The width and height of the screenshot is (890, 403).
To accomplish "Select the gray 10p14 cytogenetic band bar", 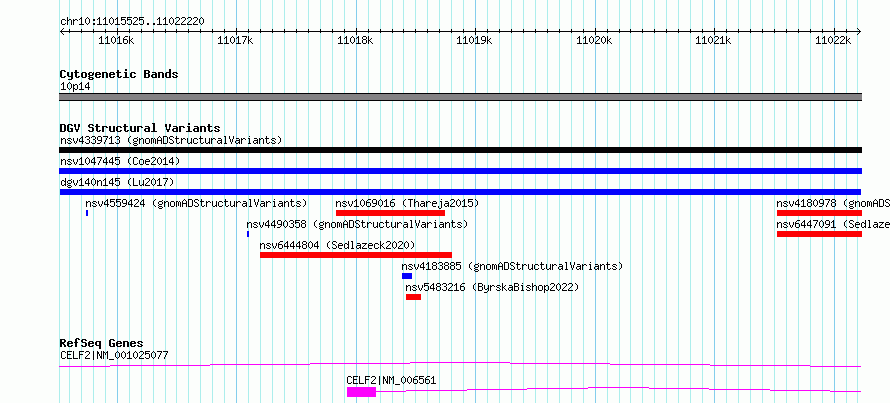I will (461, 97).
